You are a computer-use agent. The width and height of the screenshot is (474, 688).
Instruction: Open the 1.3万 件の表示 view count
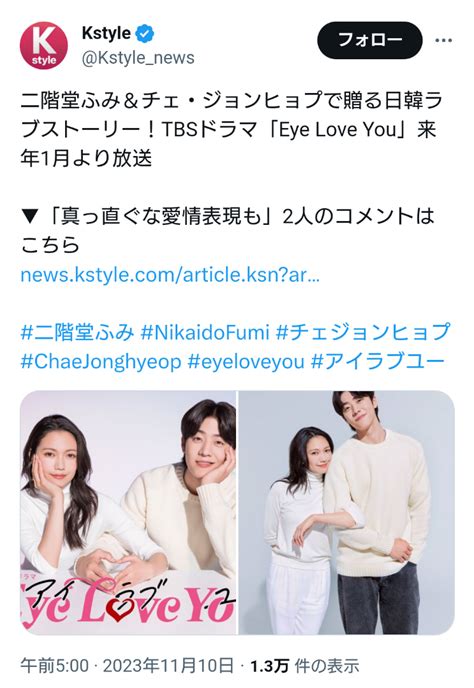305,666
